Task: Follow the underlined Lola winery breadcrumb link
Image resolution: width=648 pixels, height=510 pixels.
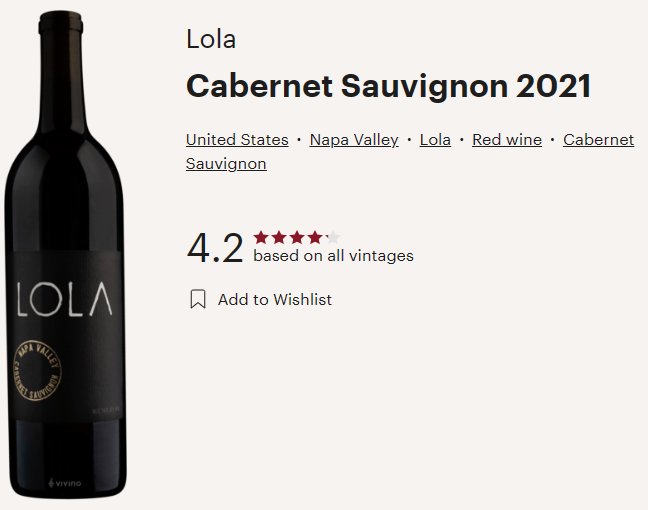Action: click(x=435, y=140)
